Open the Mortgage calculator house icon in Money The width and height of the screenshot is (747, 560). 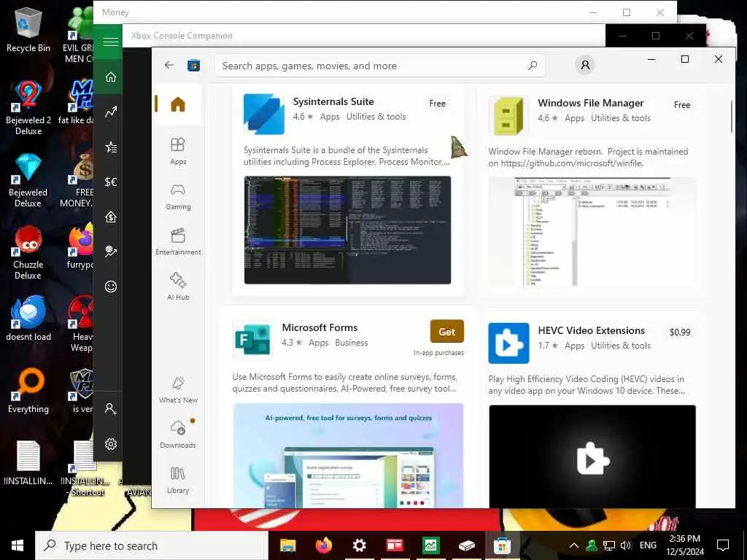point(111,217)
